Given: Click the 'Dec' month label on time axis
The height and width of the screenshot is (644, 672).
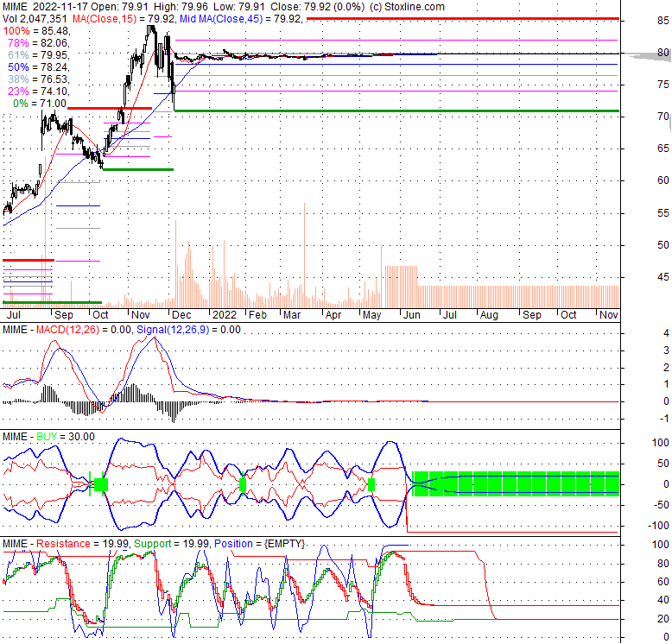Looking at the screenshot, I should click(x=181, y=315).
